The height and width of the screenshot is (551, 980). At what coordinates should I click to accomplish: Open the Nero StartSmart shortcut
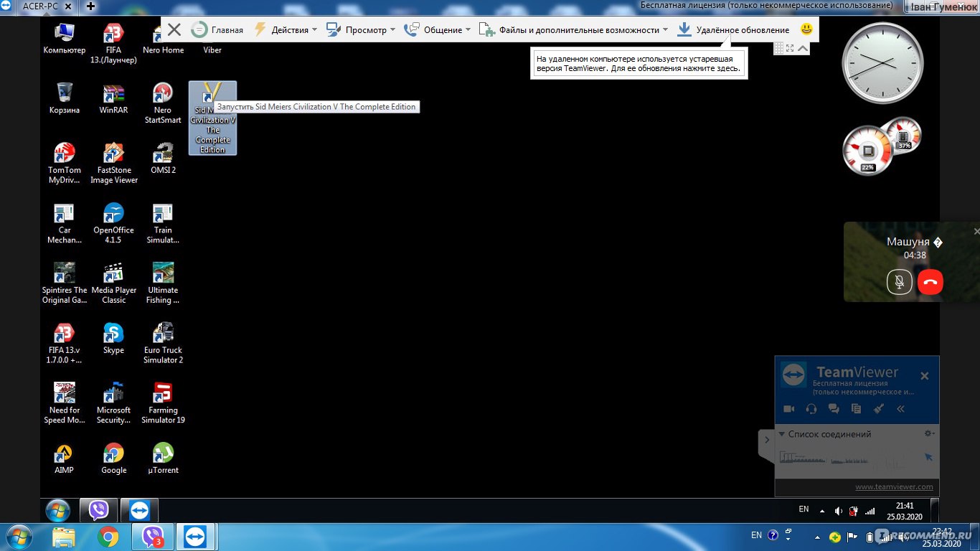[x=163, y=103]
